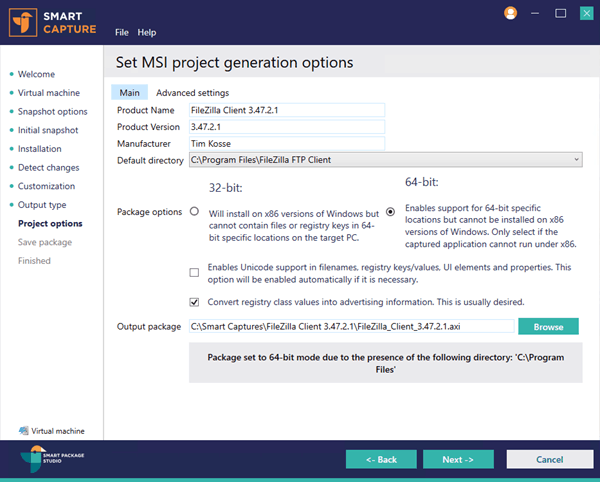Go to the Snapshot options step
The width and height of the screenshot is (600, 482).
pos(52,112)
